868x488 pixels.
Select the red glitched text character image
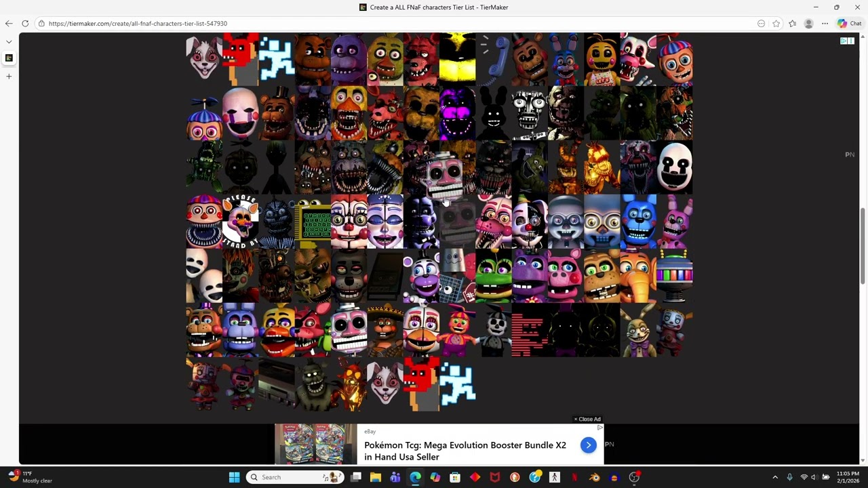[529, 330]
